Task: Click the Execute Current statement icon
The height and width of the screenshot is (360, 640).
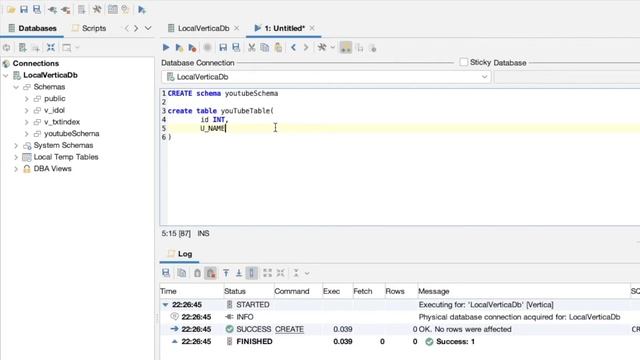Action: [179, 48]
